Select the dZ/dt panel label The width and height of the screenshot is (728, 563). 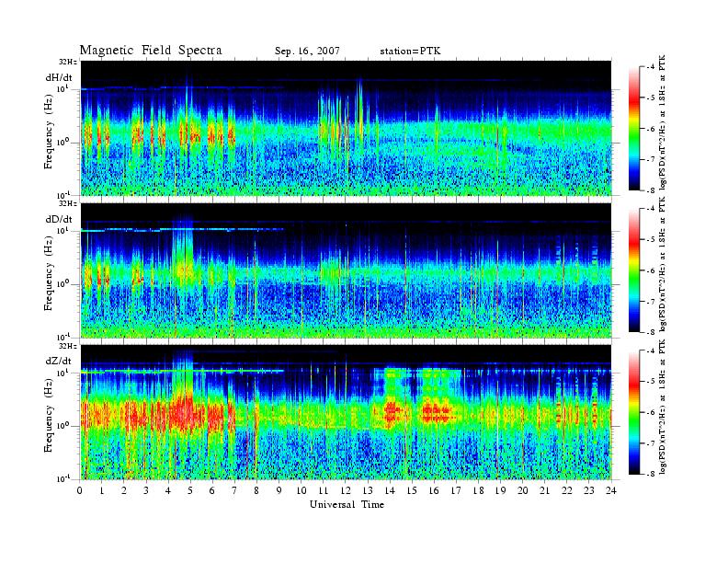[x=59, y=361]
